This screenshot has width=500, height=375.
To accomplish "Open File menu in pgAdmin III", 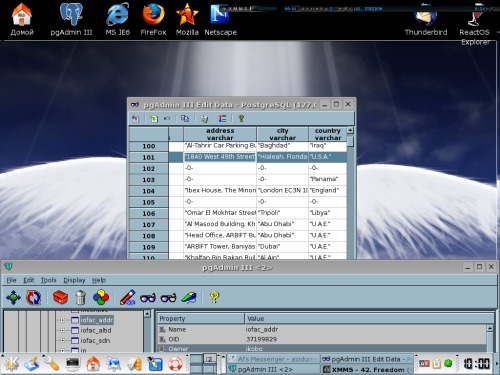I will 11,280.
